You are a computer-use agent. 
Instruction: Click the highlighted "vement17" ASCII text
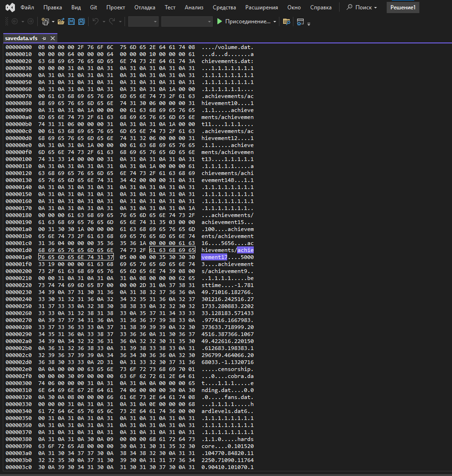click(x=215, y=257)
